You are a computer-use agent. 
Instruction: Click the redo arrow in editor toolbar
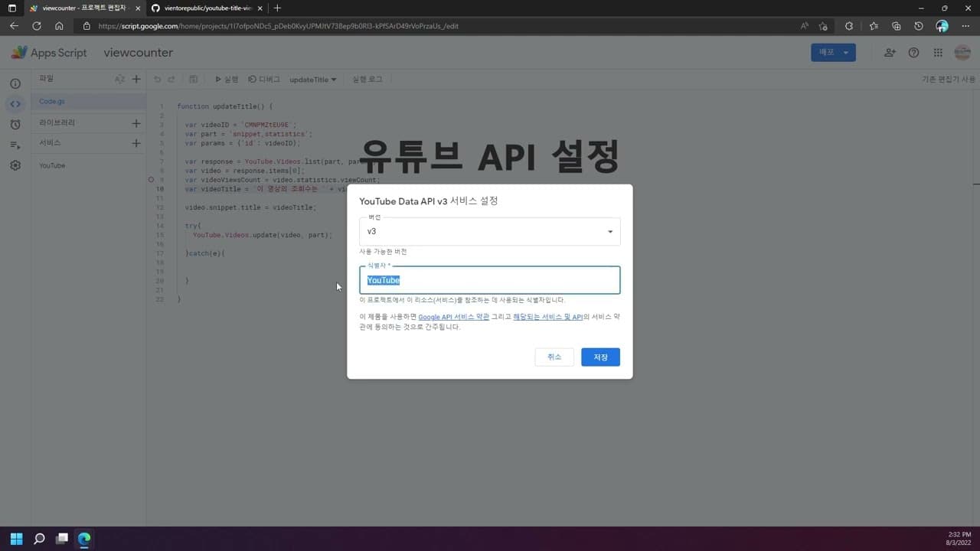(171, 80)
